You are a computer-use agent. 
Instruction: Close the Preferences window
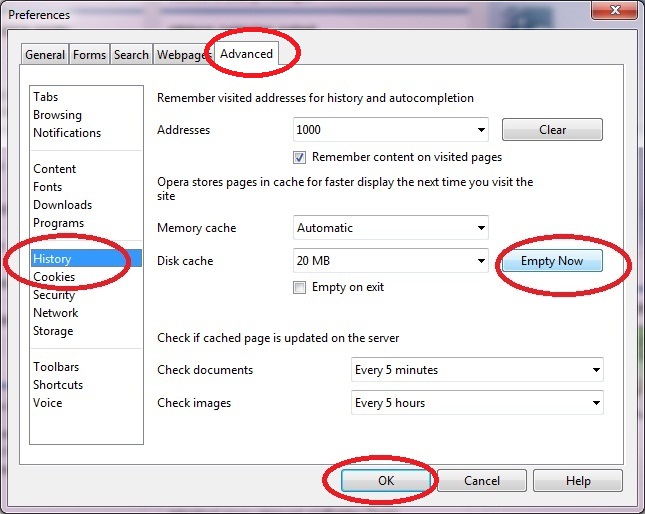[615, 9]
